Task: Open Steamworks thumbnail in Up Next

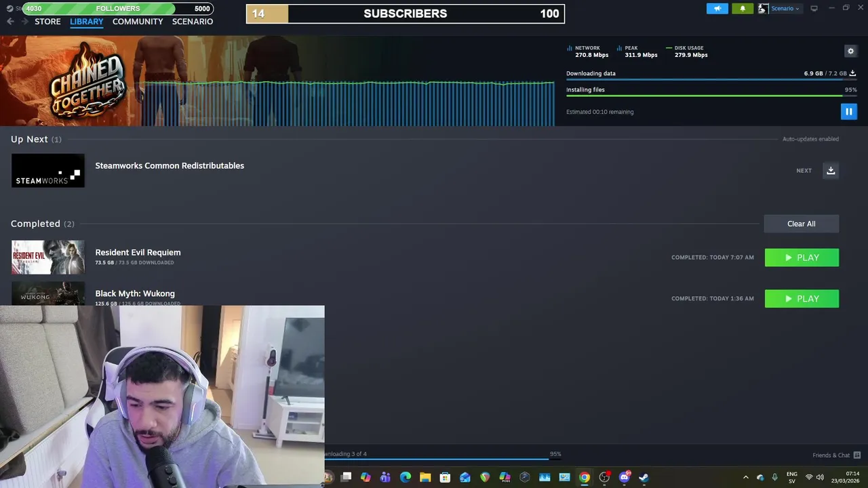Action: tap(48, 171)
